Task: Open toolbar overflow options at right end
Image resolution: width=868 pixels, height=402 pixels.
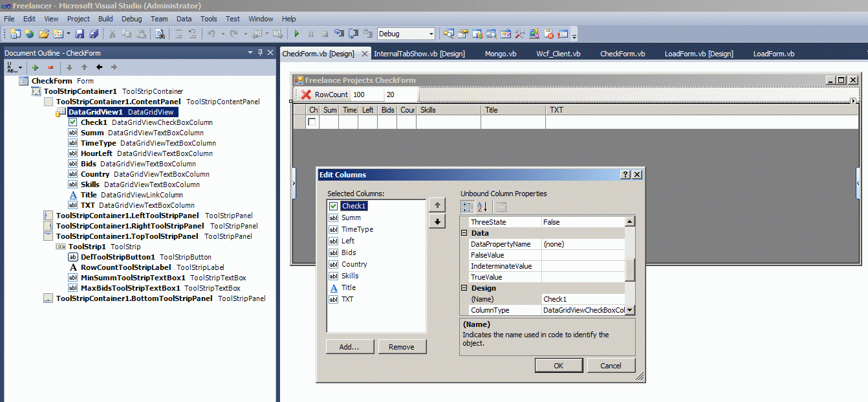Action: click(574, 36)
